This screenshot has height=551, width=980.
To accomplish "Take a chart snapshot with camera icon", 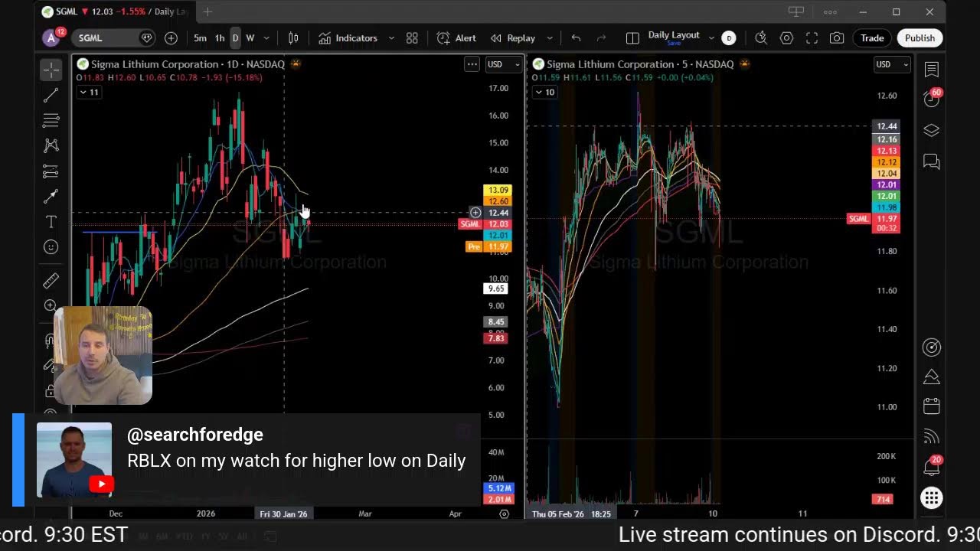I will 837,38.
